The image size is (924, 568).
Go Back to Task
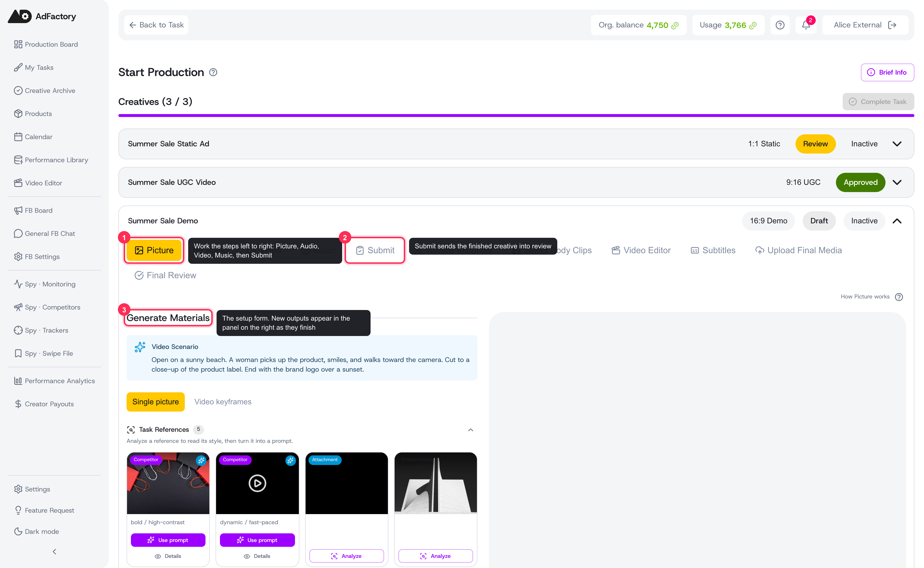tap(156, 25)
